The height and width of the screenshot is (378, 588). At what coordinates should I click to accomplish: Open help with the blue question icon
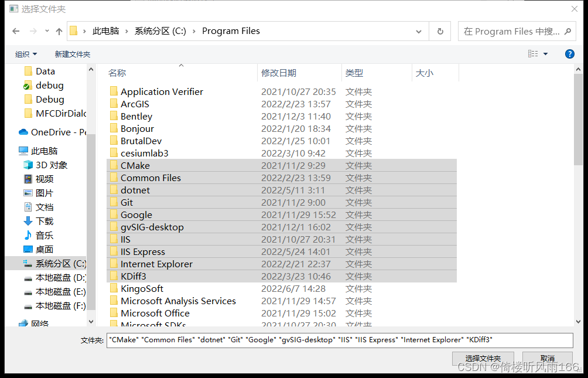pyautogui.click(x=569, y=54)
